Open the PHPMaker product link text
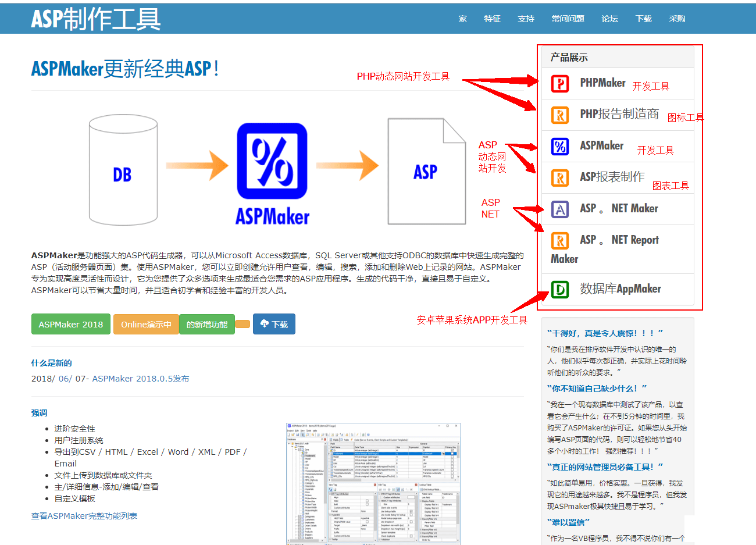Viewport: 756px width, 545px height. [603, 83]
